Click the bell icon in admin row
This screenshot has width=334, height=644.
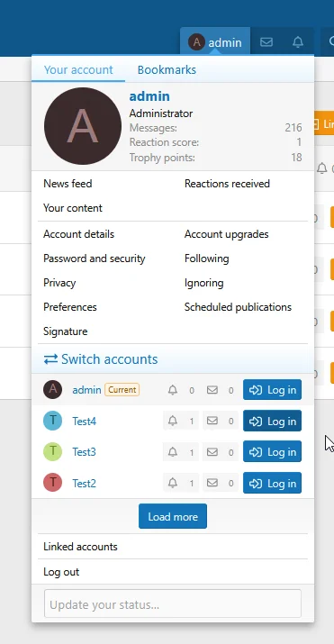173,390
